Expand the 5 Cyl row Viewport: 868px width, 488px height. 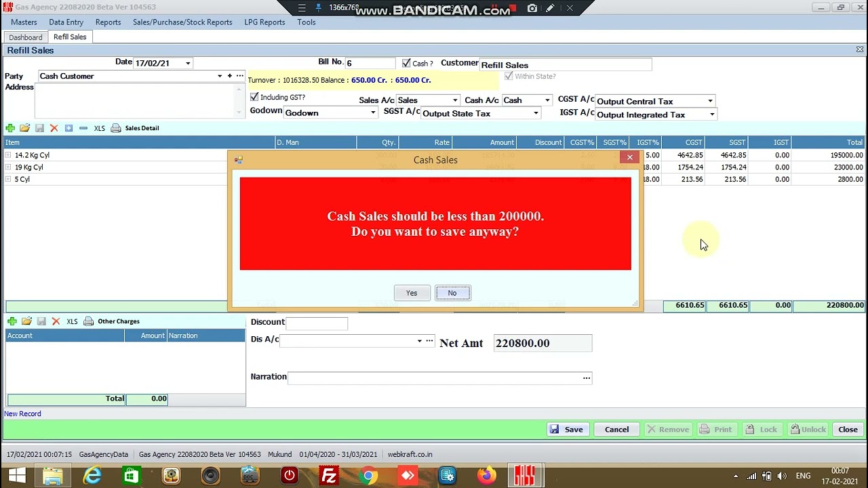click(x=8, y=180)
